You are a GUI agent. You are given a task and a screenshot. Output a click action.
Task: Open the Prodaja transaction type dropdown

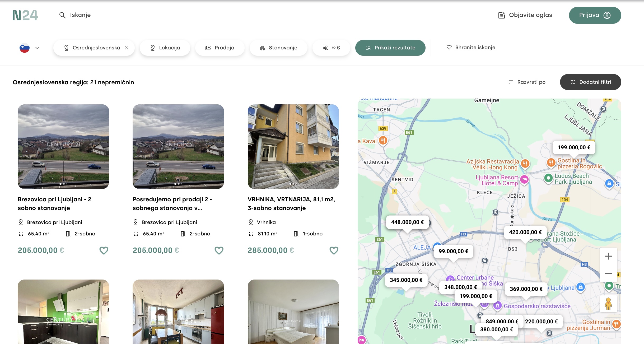220,48
